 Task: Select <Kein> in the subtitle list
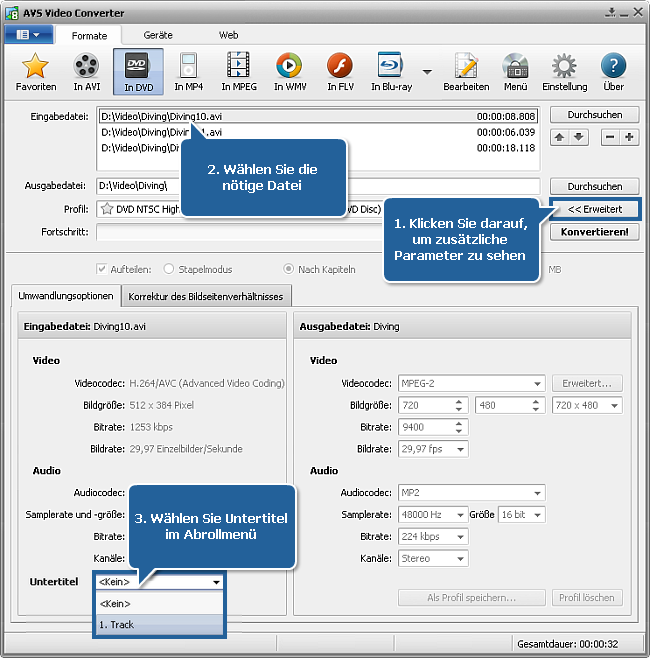point(159,603)
